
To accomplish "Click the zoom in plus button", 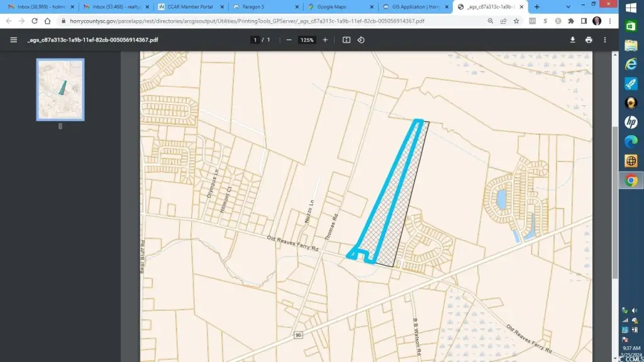I will 325,40.
